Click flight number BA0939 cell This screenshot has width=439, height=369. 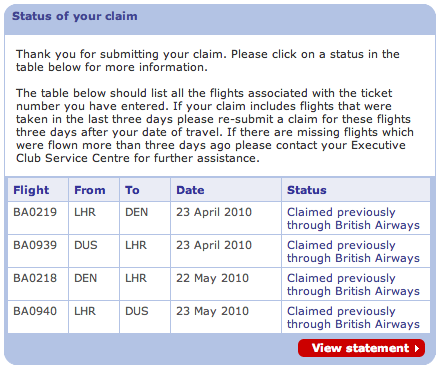pos(38,251)
